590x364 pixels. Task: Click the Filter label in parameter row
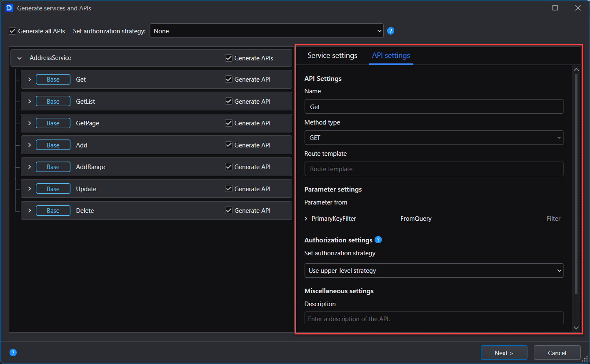click(x=553, y=219)
